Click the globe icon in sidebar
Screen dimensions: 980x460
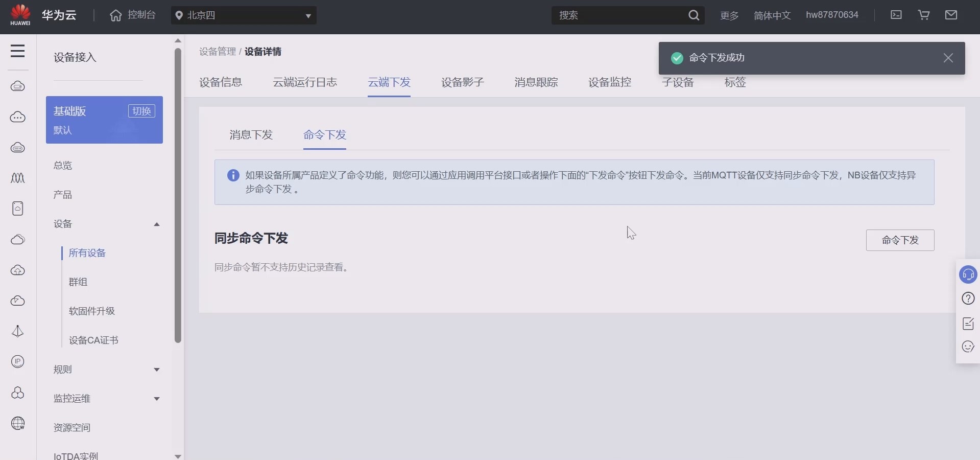pos(18,423)
